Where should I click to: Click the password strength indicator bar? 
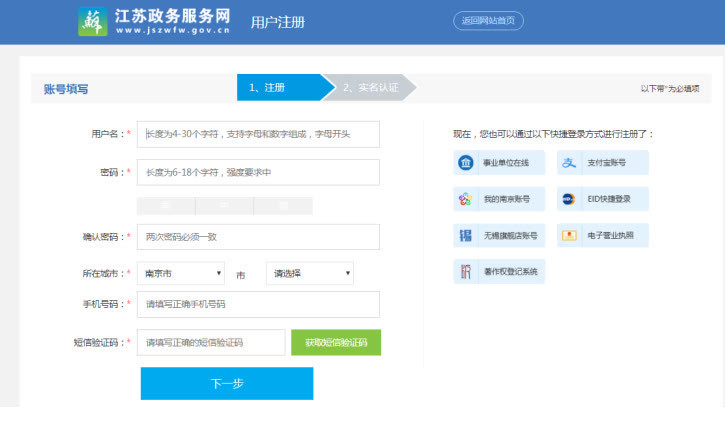(225, 206)
